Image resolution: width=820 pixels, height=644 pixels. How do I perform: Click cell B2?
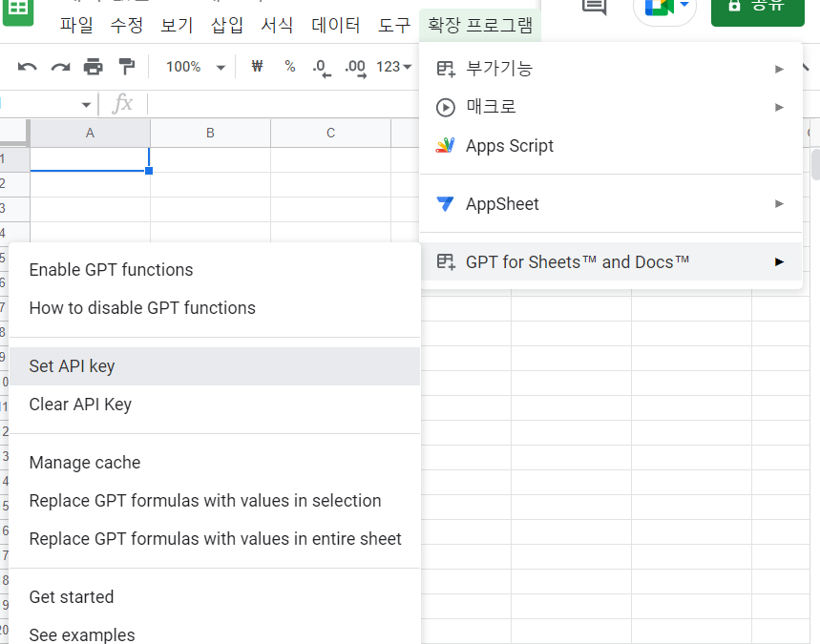[x=210, y=184]
